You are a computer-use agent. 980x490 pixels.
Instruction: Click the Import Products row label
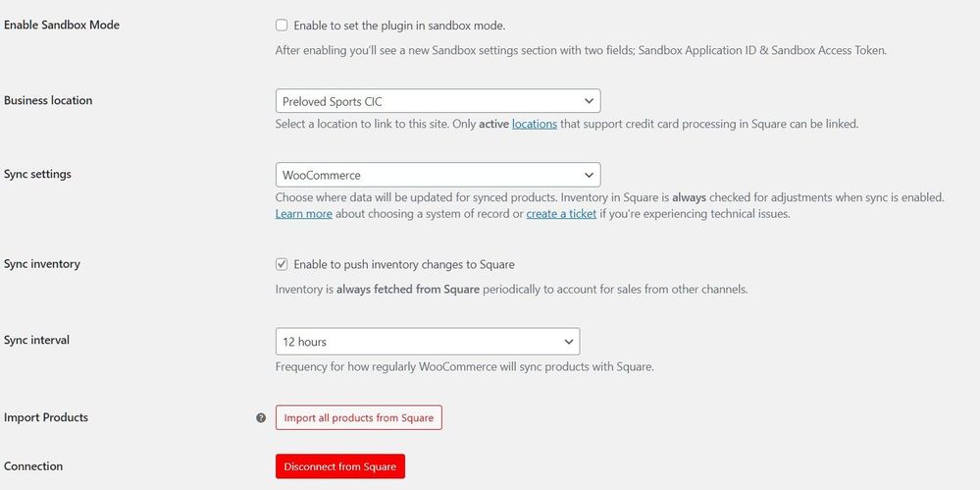[46, 417]
